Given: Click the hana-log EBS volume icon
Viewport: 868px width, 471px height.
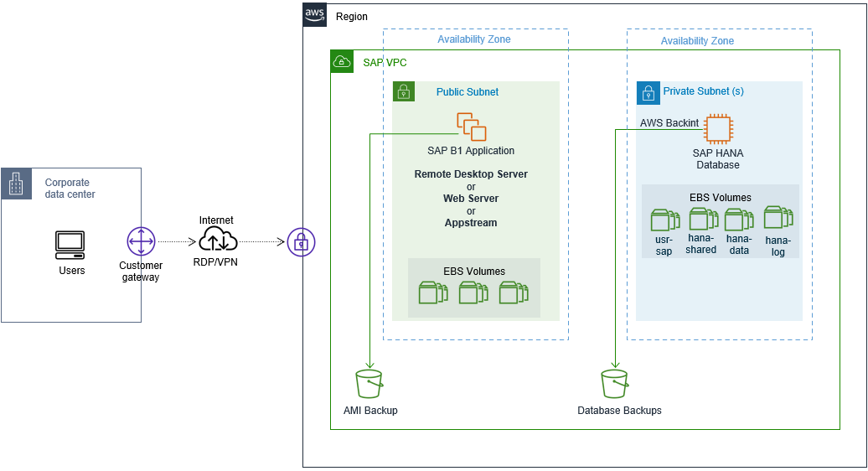Looking at the screenshot, I should click(778, 218).
